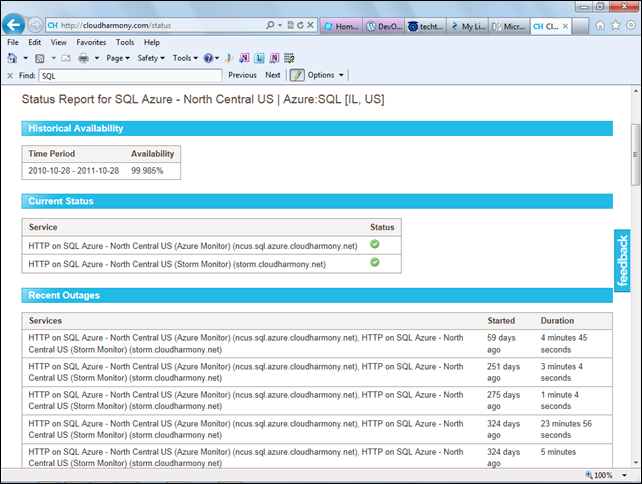Click the Home icon at the top right
This screenshot has width=642, height=484.
(600, 25)
